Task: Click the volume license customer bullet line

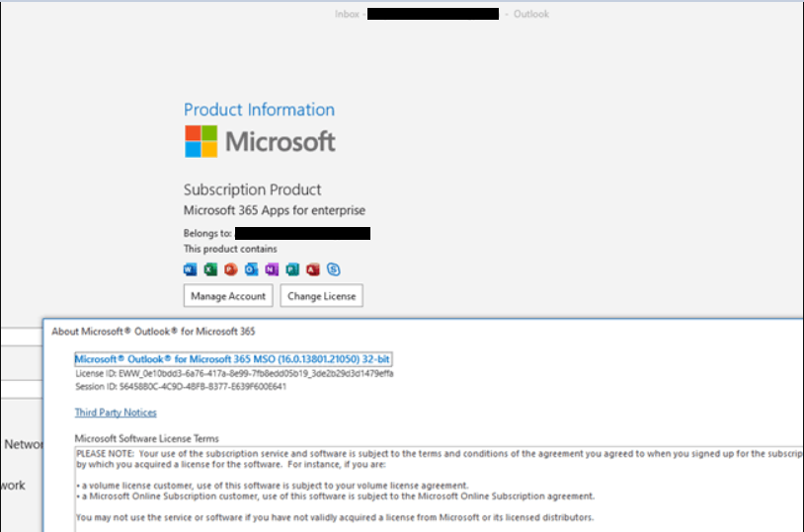Action: (273, 486)
